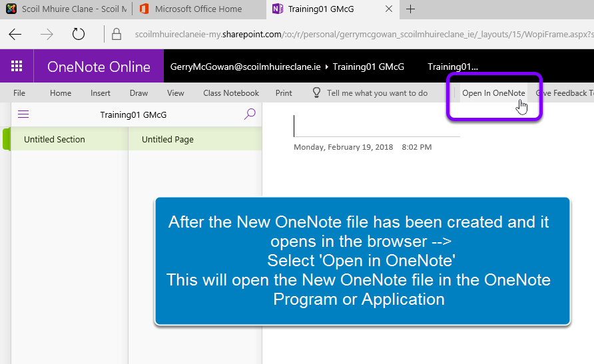Open the Insert ribbon tab

tap(101, 93)
